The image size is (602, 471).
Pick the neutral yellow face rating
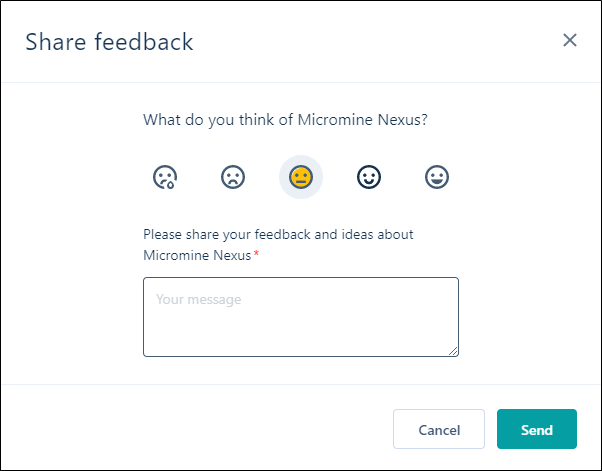[301, 177]
